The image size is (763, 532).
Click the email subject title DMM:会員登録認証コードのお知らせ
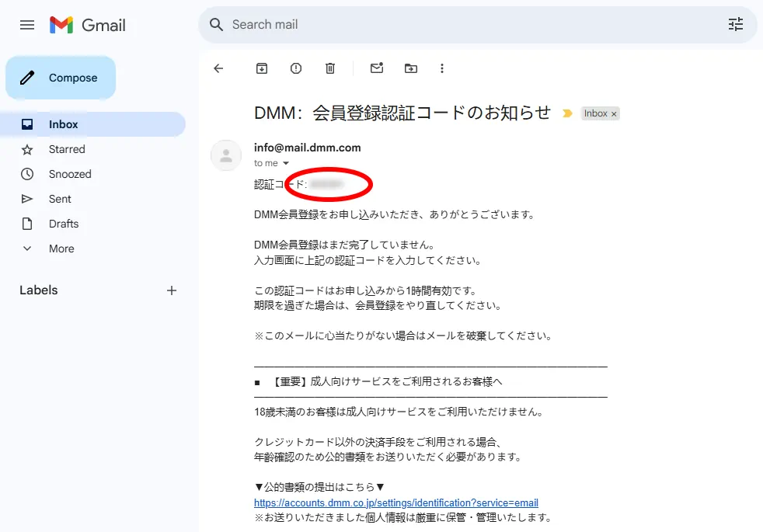tap(402, 113)
